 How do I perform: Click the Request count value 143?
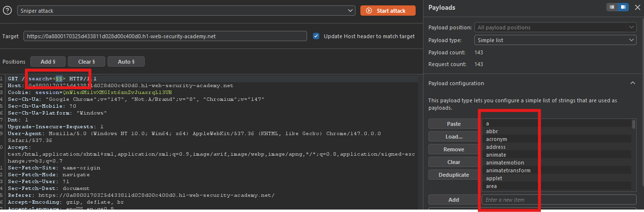479,64
